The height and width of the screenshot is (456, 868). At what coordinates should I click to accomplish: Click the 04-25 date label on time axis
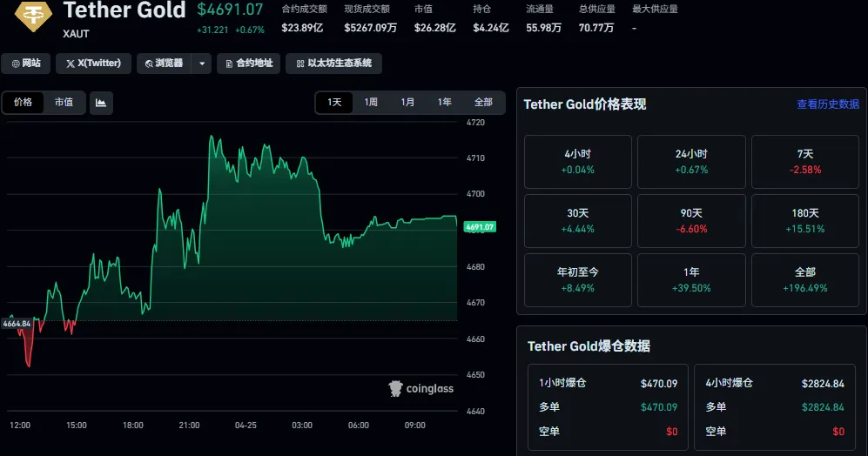pos(246,426)
